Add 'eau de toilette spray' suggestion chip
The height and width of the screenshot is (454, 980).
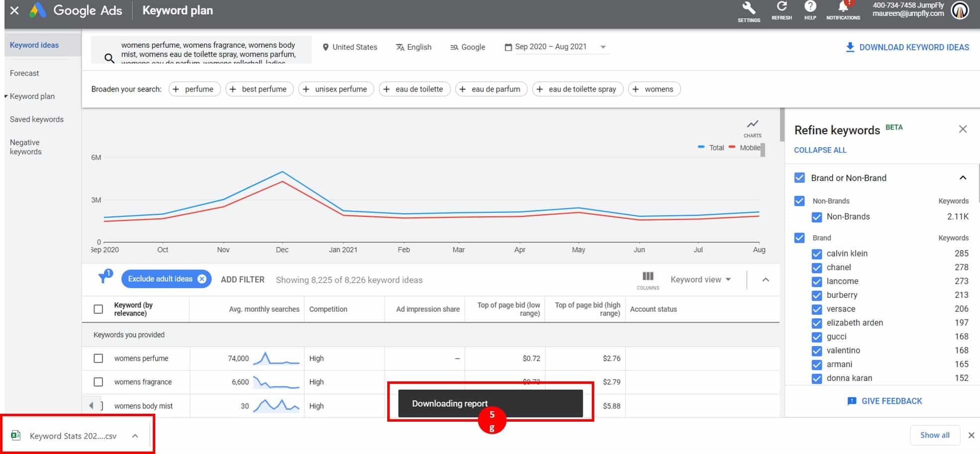[x=578, y=89]
